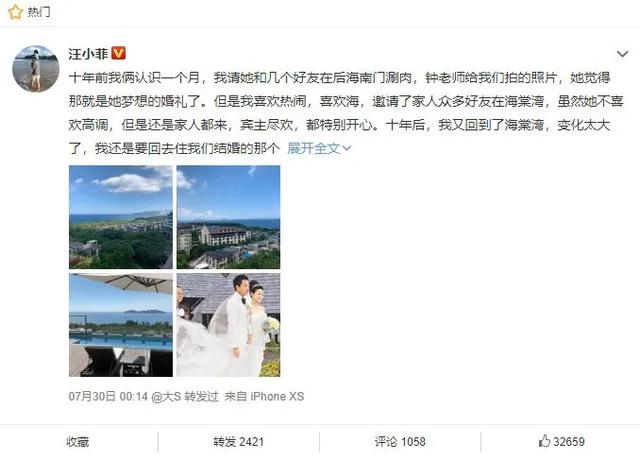This screenshot has height=460, width=640.
Task: Expand full text with 展开全文
Action: tap(319, 148)
